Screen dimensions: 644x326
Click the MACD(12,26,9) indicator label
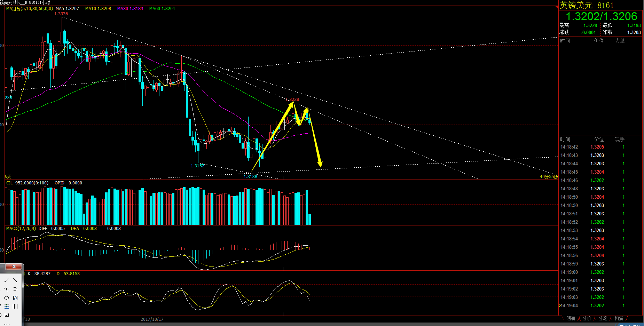tap(21, 229)
